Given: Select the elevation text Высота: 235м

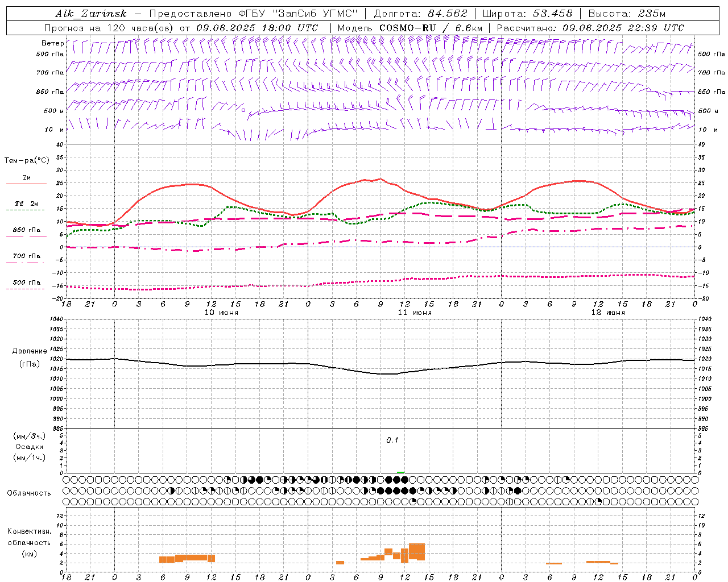Looking at the screenshot, I should pyautogui.click(x=627, y=14).
